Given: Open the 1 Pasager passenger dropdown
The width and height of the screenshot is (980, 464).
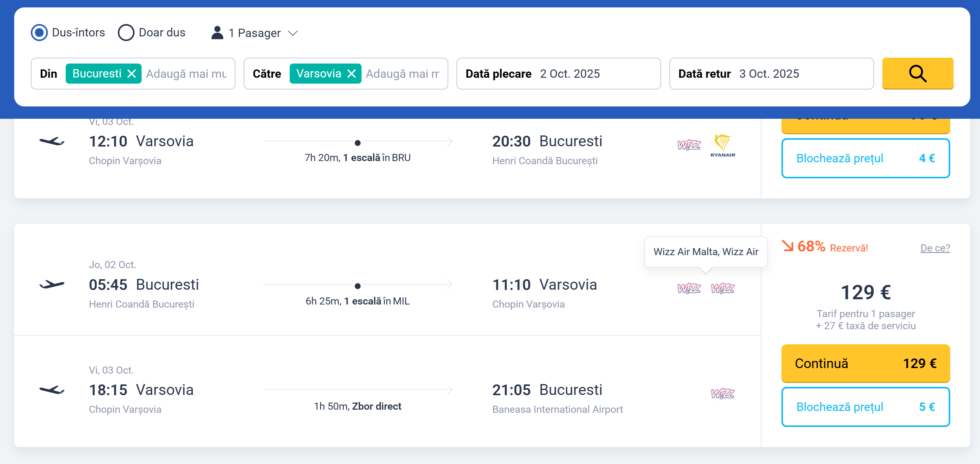Looking at the screenshot, I should click(254, 33).
